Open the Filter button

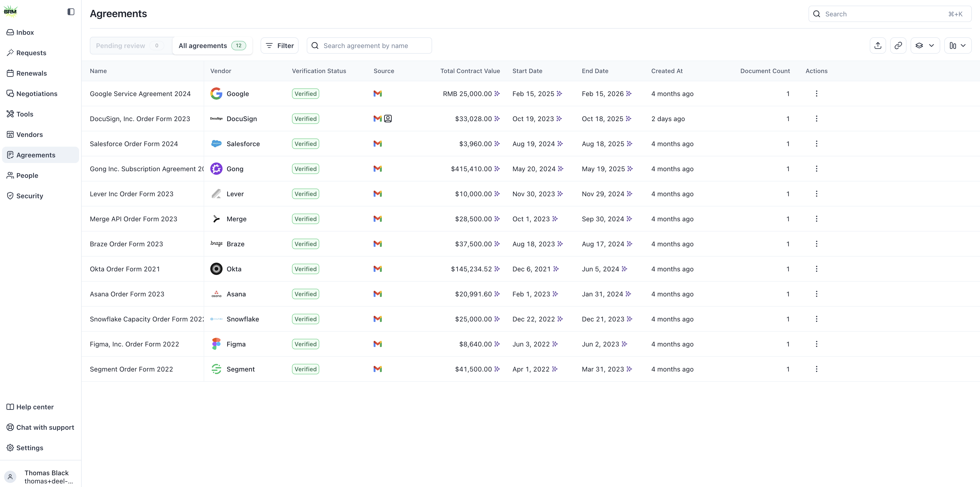coord(279,46)
